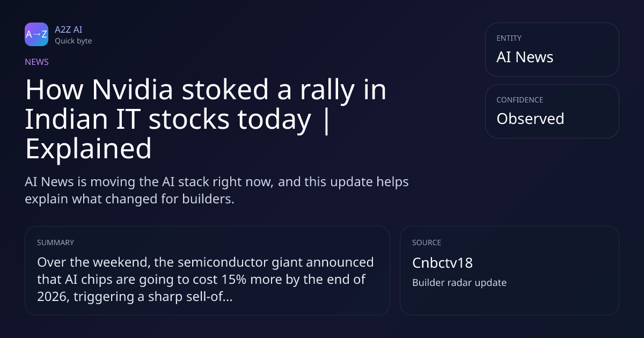Click the Observed confidence value

[530, 119]
